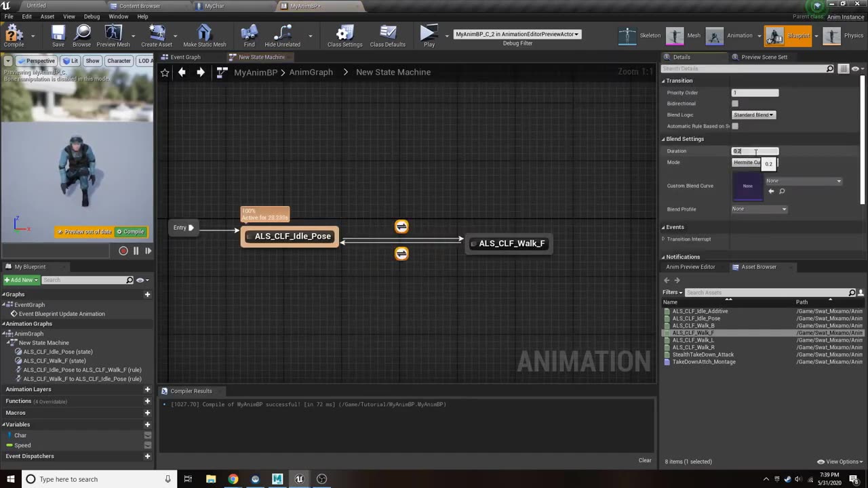Viewport: 868px width, 488px height.
Task: Open Asset Browser Filters dropdown
Action: click(x=672, y=292)
